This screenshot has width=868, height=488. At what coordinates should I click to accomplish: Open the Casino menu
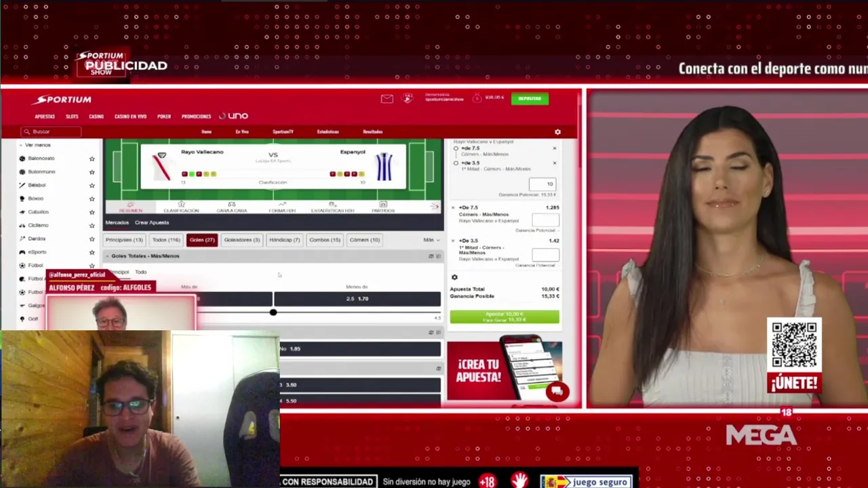[96, 117]
